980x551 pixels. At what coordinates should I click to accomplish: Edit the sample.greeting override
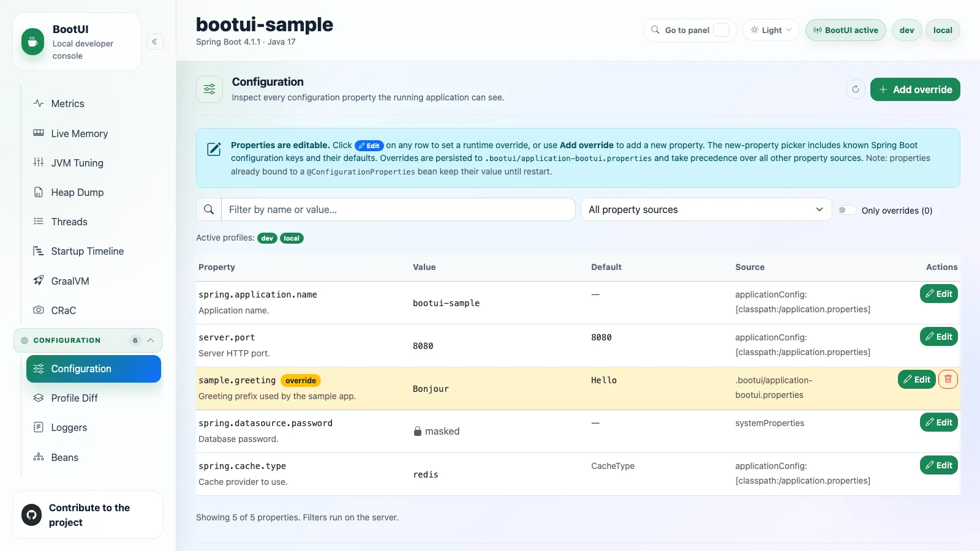pyautogui.click(x=916, y=380)
